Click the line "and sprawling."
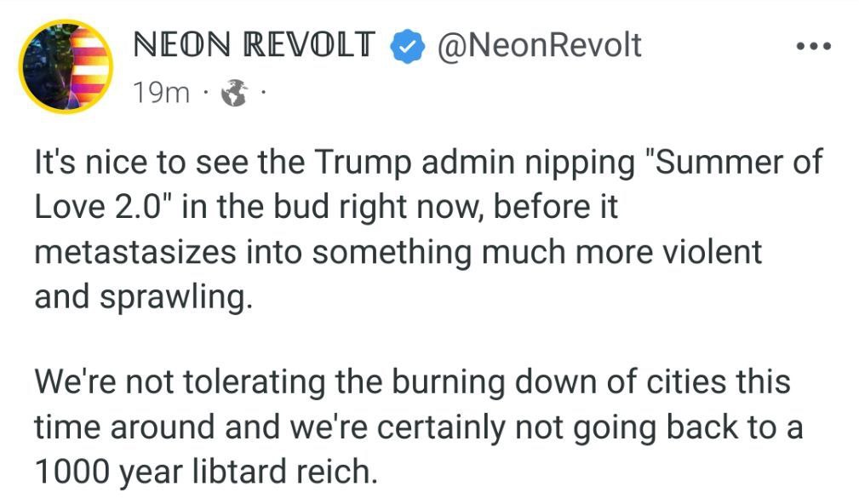The image size is (859, 504). tap(144, 297)
